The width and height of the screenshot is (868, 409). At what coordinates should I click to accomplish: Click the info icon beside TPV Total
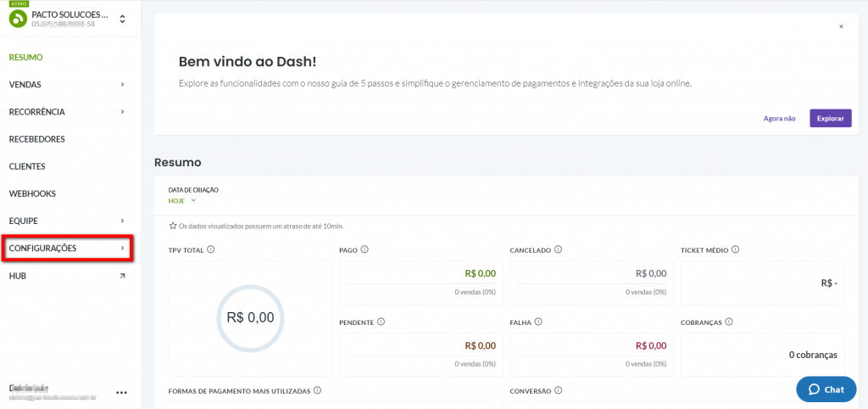(x=210, y=249)
